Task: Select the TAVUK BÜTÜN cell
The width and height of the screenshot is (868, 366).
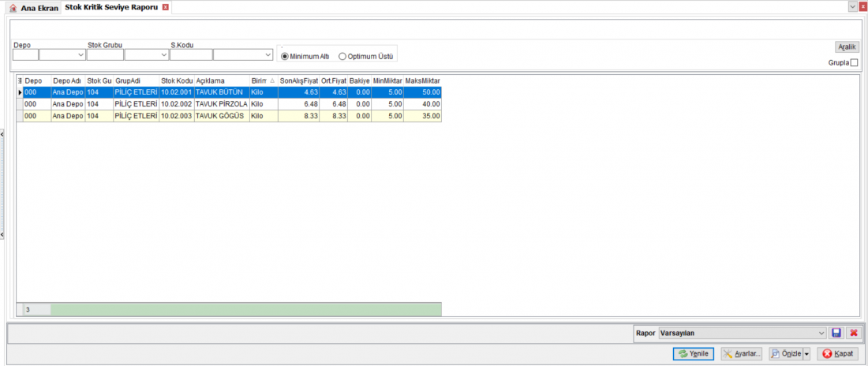Action: (222, 92)
